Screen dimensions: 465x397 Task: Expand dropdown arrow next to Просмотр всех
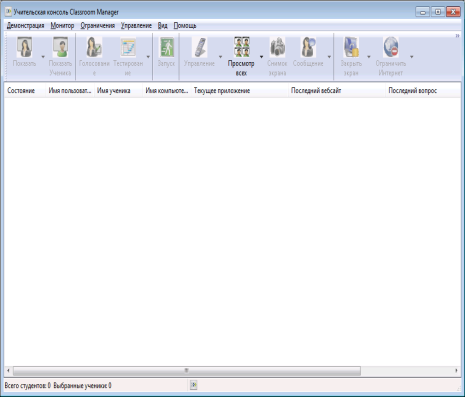[261, 57]
